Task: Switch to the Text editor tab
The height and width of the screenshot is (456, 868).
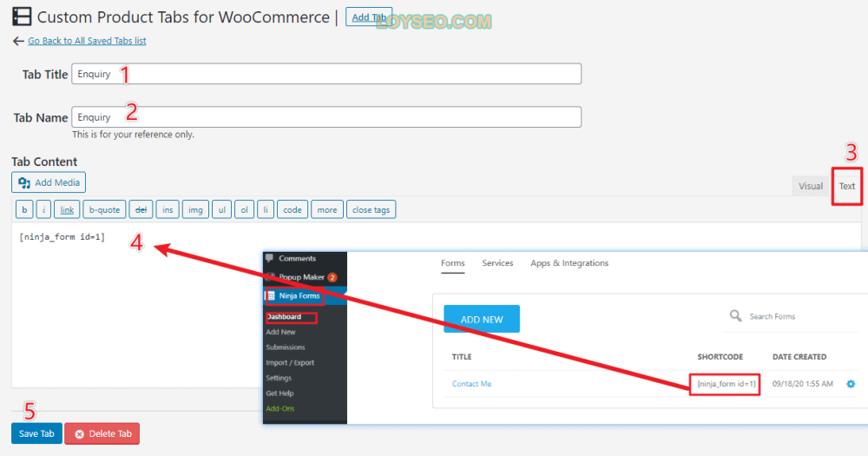Action: coord(846,186)
